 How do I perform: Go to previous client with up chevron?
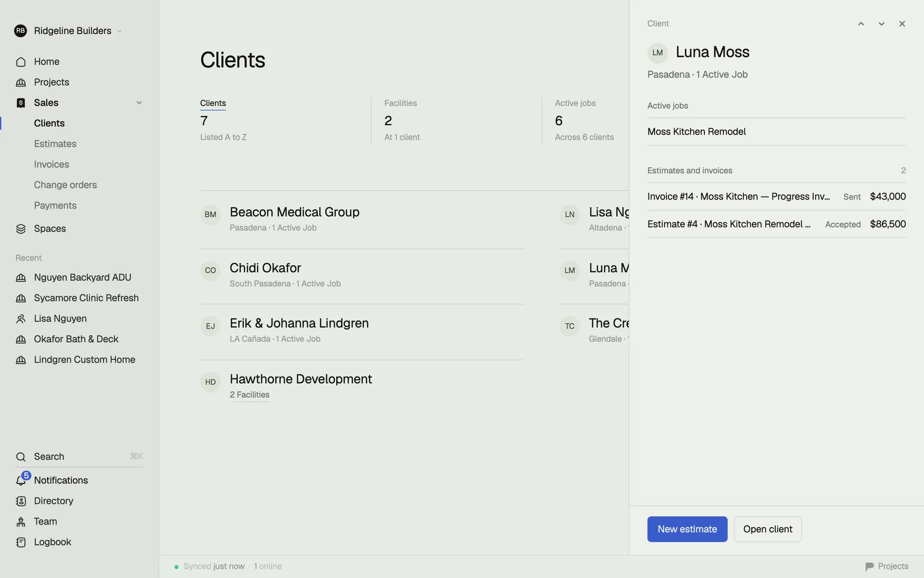861,24
